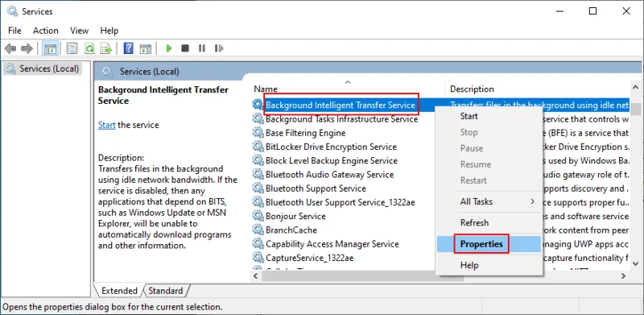Select Services (Local) in the console tree
Image resolution: width=644 pixels, height=315 pixels.
pos(43,68)
